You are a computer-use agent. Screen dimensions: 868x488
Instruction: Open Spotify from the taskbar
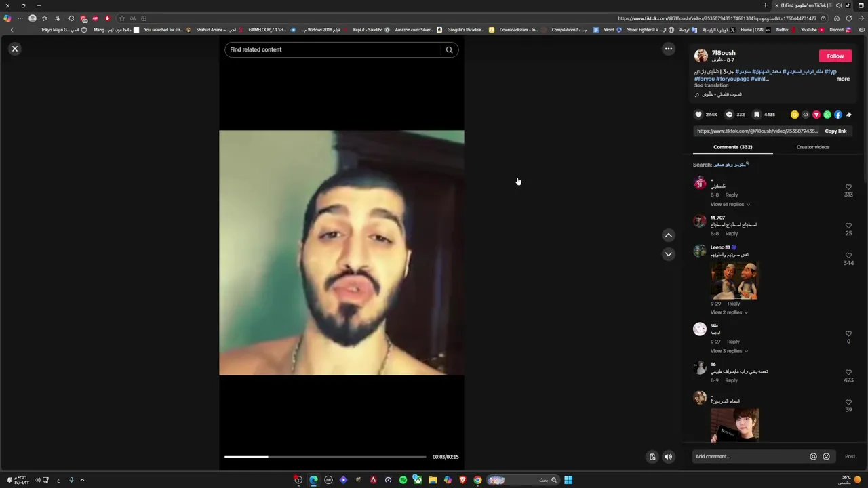click(403, 480)
